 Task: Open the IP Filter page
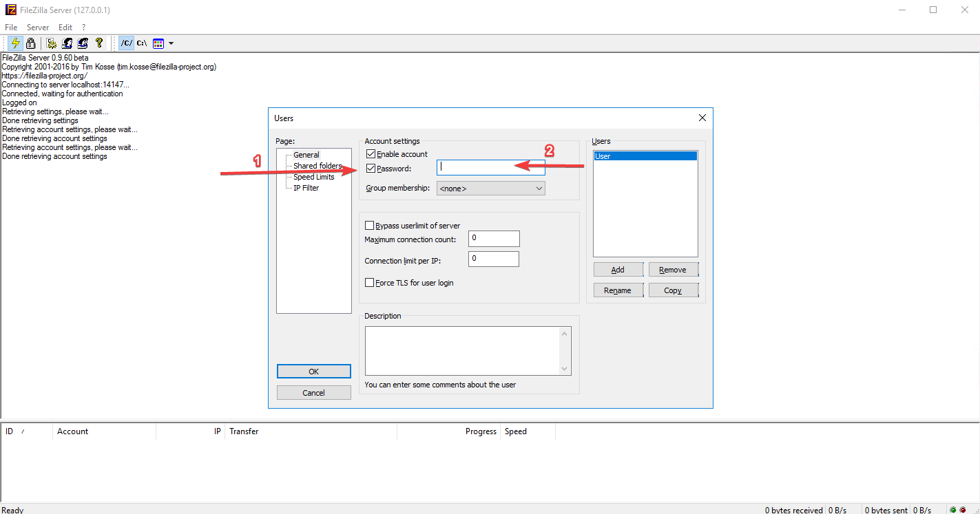(306, 188)
